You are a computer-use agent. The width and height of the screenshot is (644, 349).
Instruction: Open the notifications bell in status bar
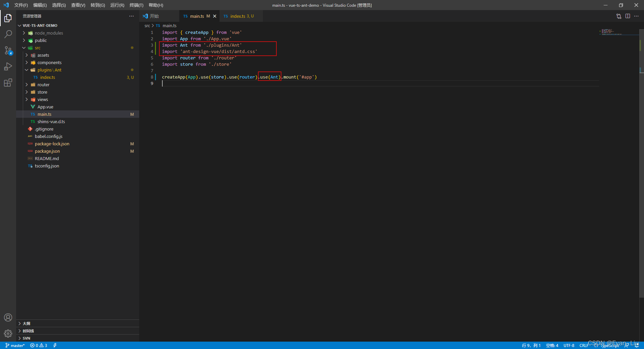tap(637, 345)
